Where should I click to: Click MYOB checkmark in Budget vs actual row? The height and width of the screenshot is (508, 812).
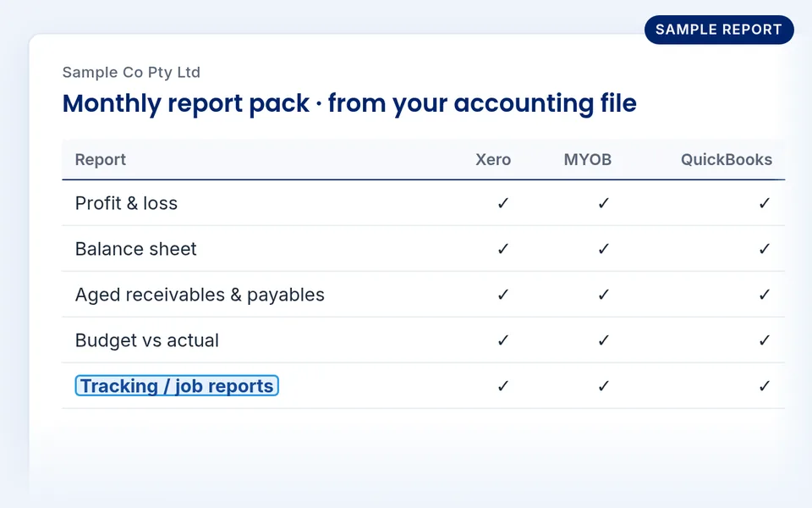(604, 340)
